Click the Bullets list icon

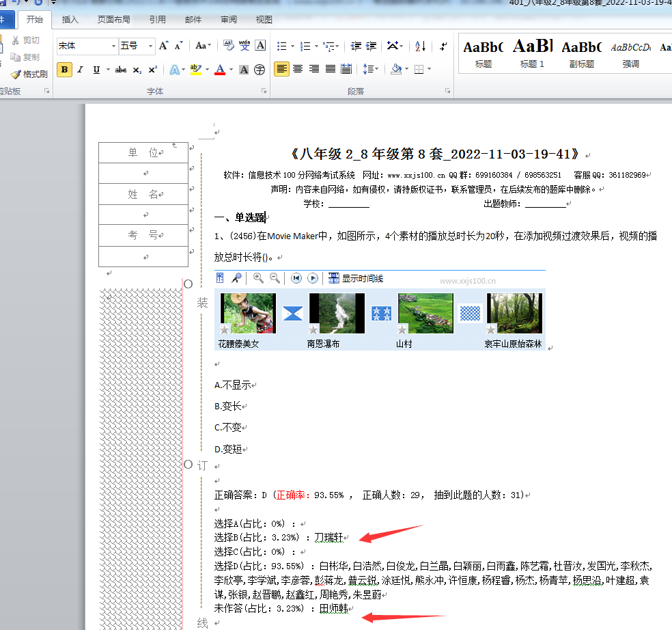[x=281, y=46]
